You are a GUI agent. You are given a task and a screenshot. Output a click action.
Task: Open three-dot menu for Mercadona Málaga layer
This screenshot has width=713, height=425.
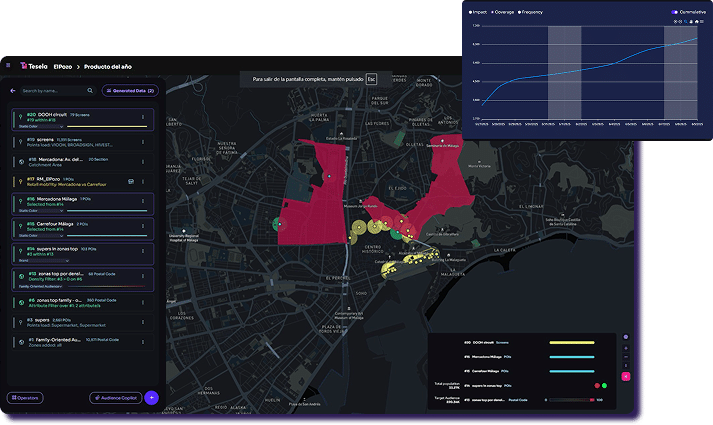click(143, 203)
